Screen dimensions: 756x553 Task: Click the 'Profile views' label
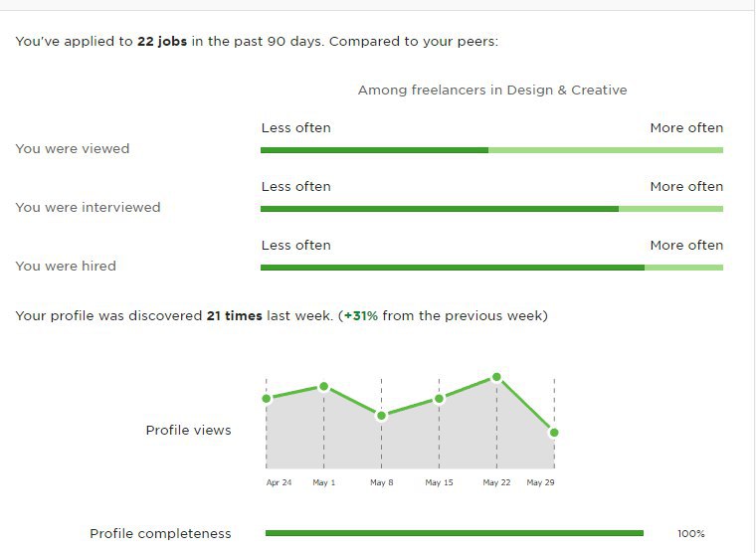(x=189, y=430)
